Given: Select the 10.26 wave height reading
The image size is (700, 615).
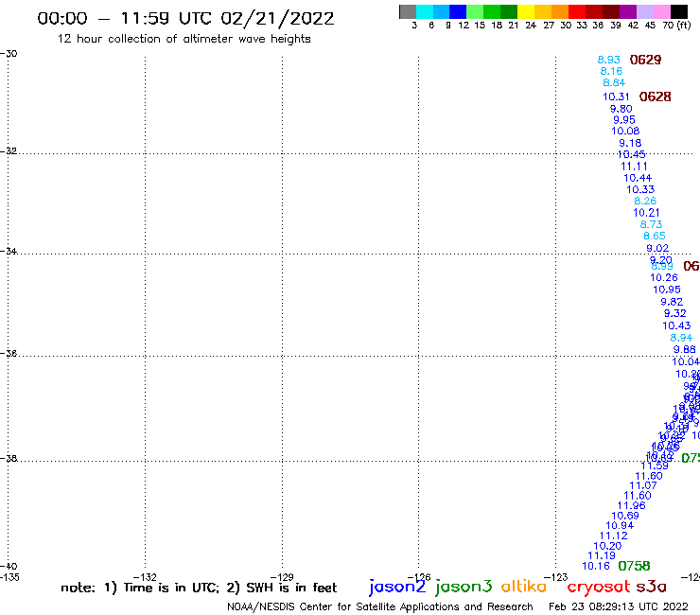Looking at the screenshot, I should point(664,277).
